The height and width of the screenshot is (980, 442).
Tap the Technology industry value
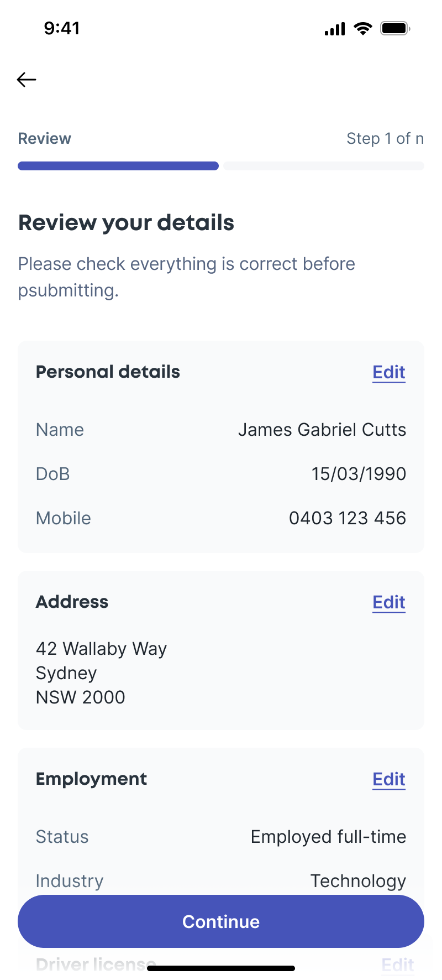click(358, 881)
